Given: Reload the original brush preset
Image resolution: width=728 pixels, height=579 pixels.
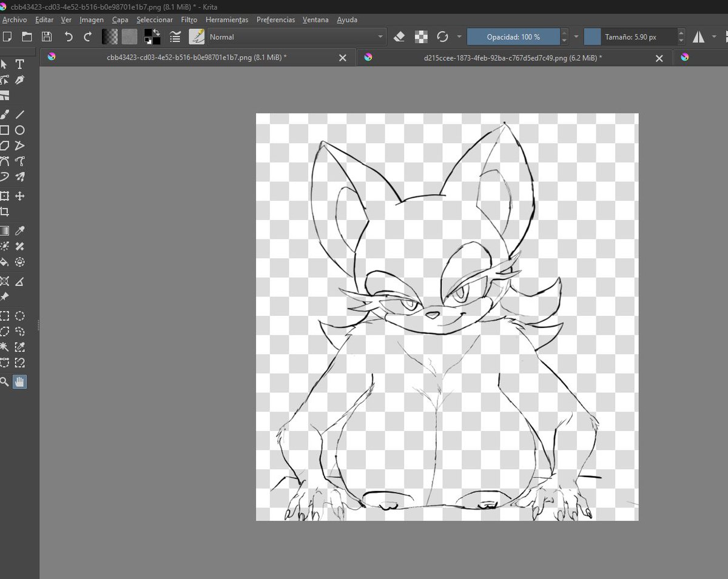Looking at the screenshot, I should point(443,36).
